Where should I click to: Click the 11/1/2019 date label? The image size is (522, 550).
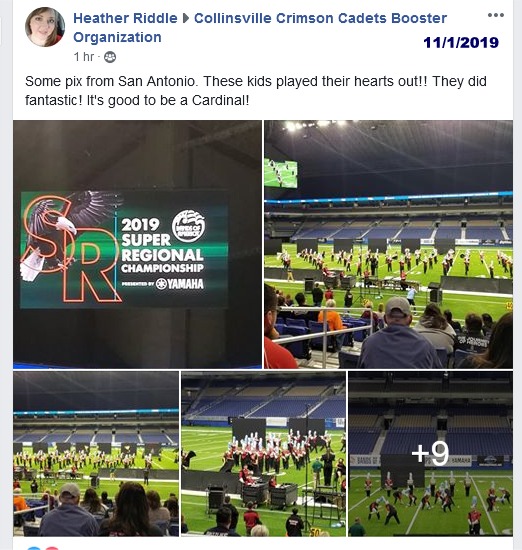pos(461,43)
